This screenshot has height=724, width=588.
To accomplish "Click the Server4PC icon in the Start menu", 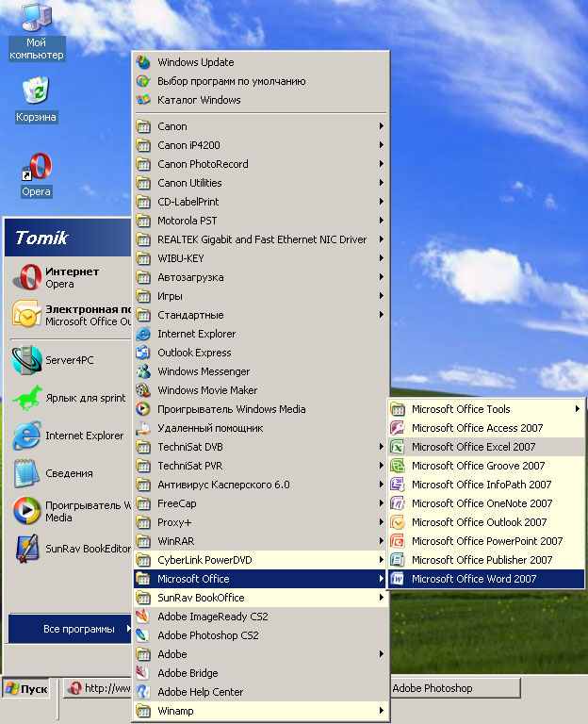I will [x=26, y=360].
